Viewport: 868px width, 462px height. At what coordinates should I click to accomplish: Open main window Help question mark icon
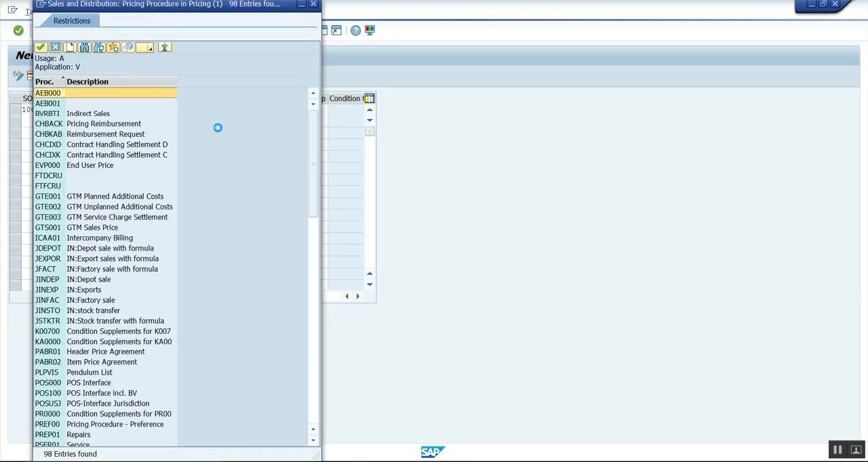(x=355, y=30)
